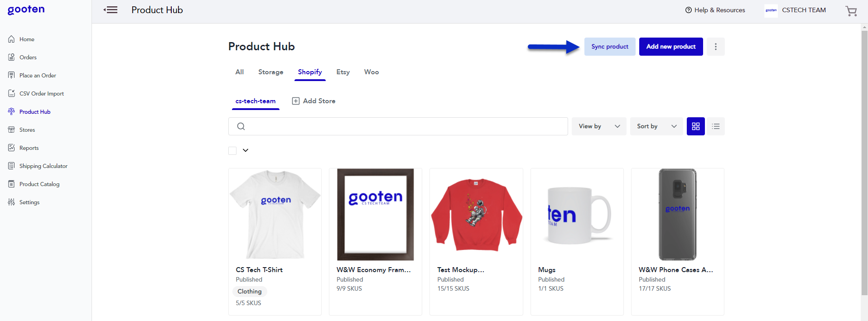Click the Help & Resources question icon
Image resolution: width=868 pixels, height=321 pixels.
pyautogui.click(x=689, y=10)
